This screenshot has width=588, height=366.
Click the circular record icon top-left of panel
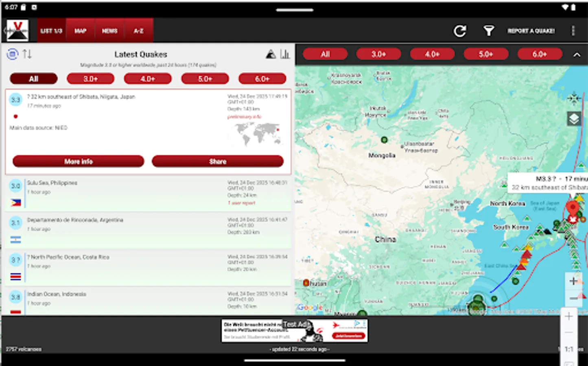click(x=12, y=53)
